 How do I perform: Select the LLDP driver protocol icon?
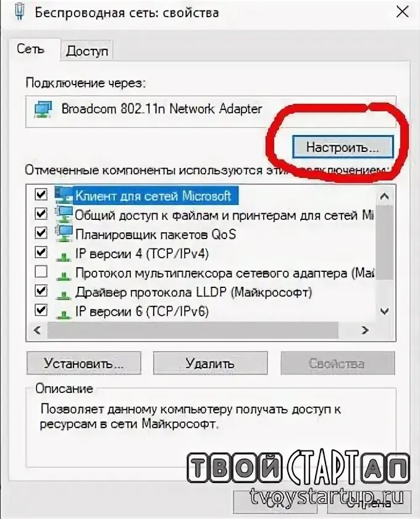tap(64, 293)
